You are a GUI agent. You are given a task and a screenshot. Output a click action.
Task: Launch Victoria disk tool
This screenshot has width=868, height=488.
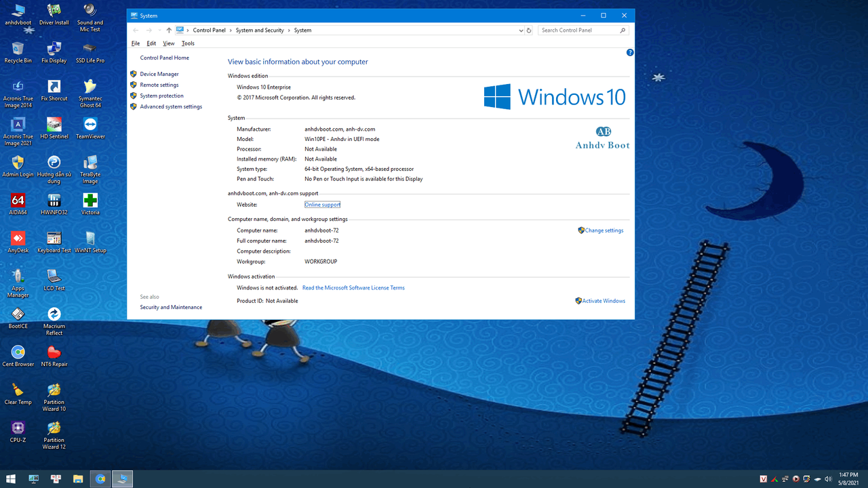coord(90,205)
